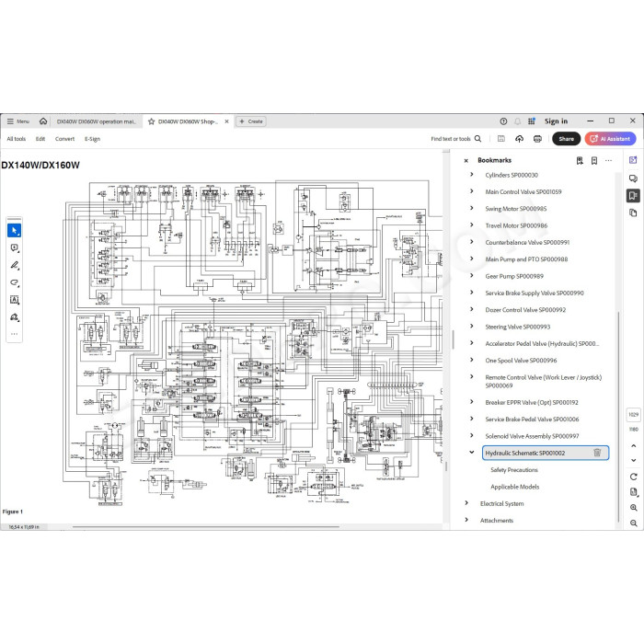Click the Bookmarks panel vertical scrollbar
644x644 pixels.
coord(617,418)
